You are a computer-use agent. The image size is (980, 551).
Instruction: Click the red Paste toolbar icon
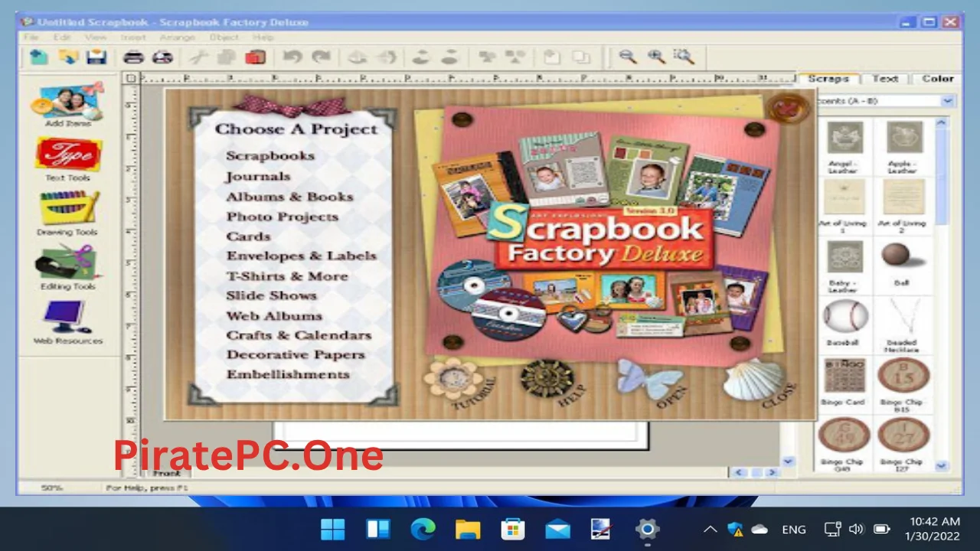255,57
